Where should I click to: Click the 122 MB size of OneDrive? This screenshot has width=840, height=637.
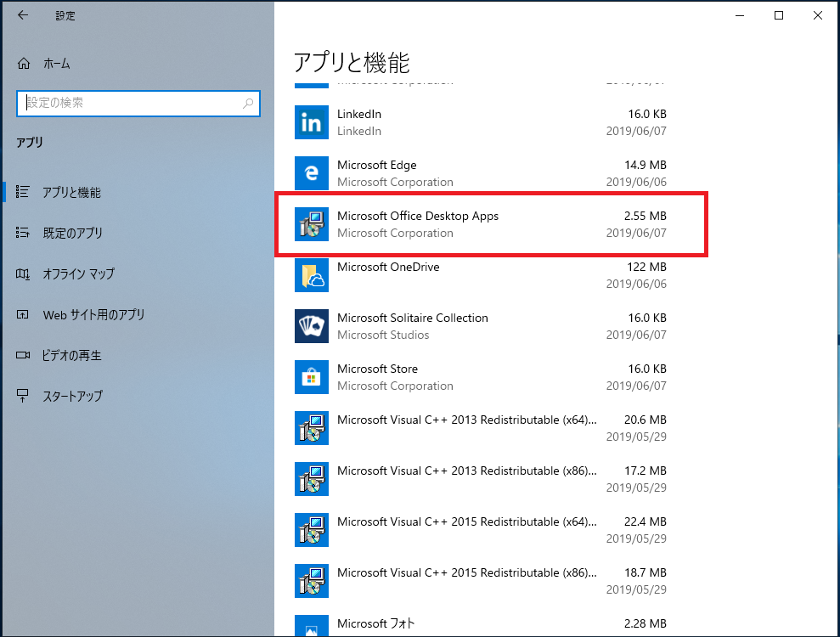point(646,267)
